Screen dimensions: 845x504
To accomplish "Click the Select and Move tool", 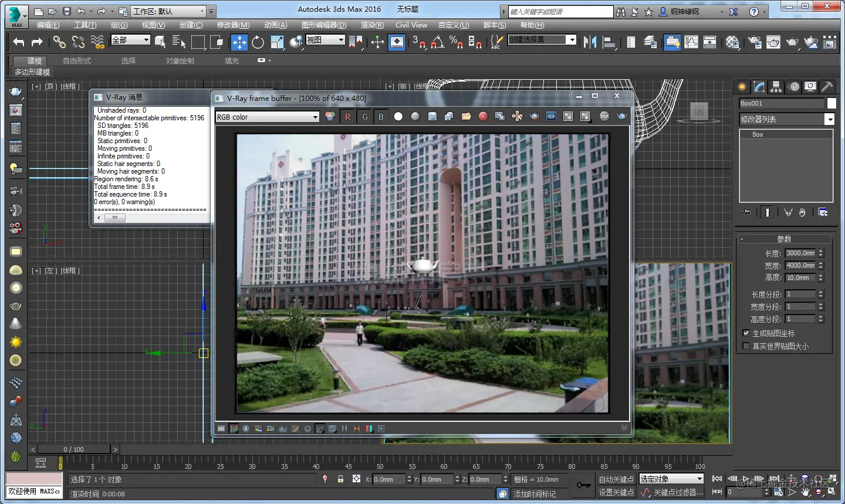I will [239, 42].
